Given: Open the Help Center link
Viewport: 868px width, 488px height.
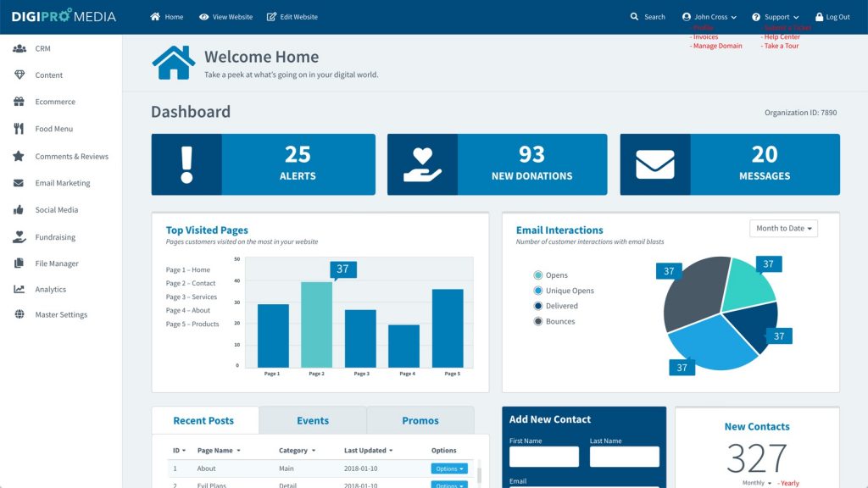Looking at the screenshot, I should pyautogui.click(x=781, y=36).
